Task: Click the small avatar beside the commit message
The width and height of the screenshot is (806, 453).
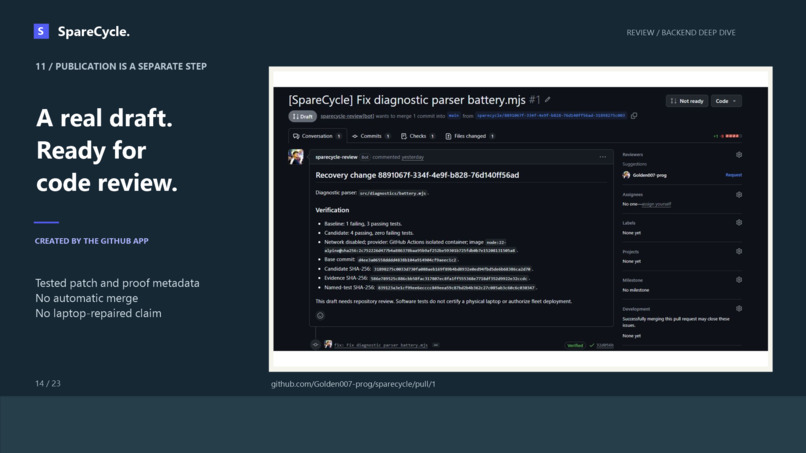Action: [x=328, y=345]
